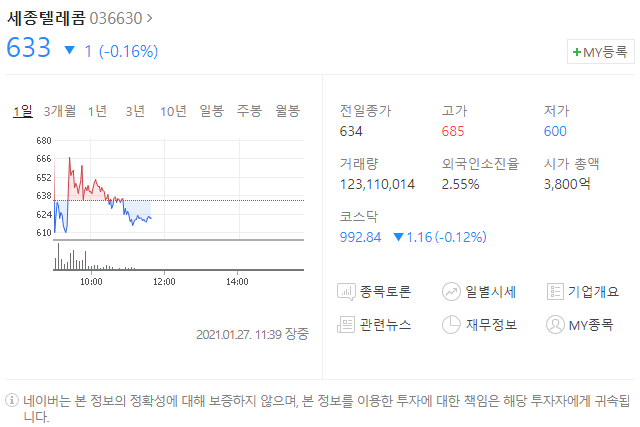This screenshot has height=427, width=640.
Task: Click the 재무정보 link text
Action: click(x=491, y=325)
